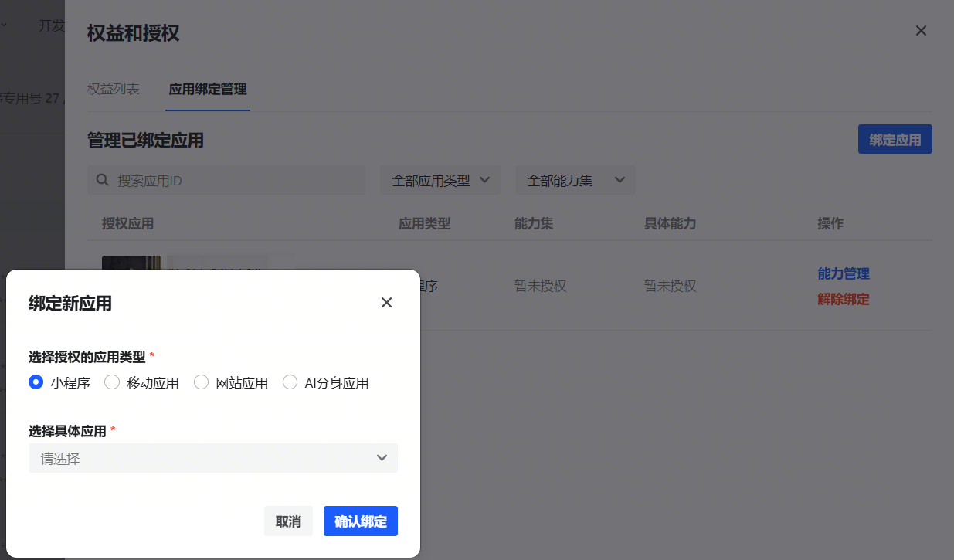Click the 确认绑定 button
This screenshot has width=954, height=560.
360,521
